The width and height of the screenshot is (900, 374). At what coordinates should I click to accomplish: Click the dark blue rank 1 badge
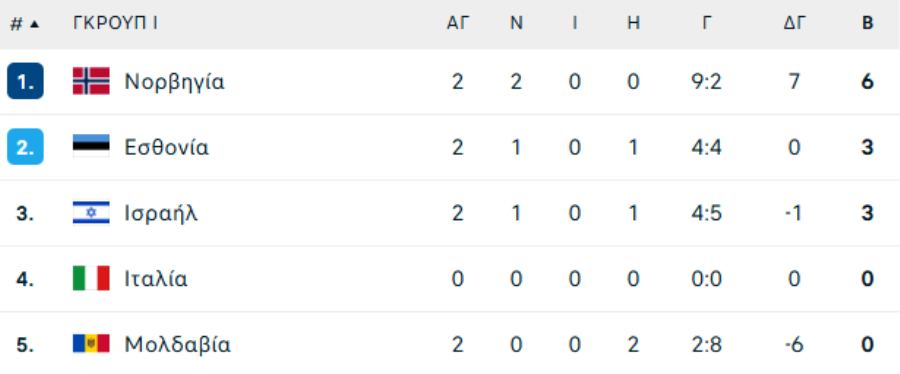point(25,81)
